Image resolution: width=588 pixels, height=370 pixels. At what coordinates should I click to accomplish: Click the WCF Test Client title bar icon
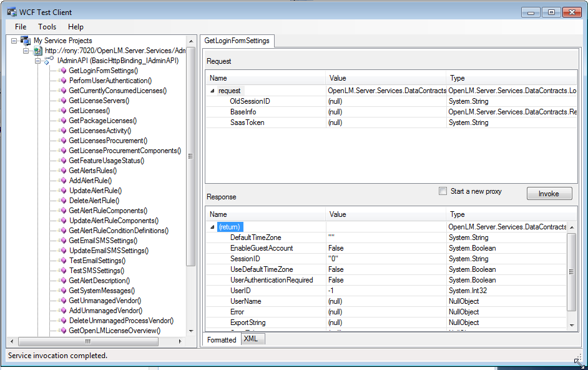(12, 12)
